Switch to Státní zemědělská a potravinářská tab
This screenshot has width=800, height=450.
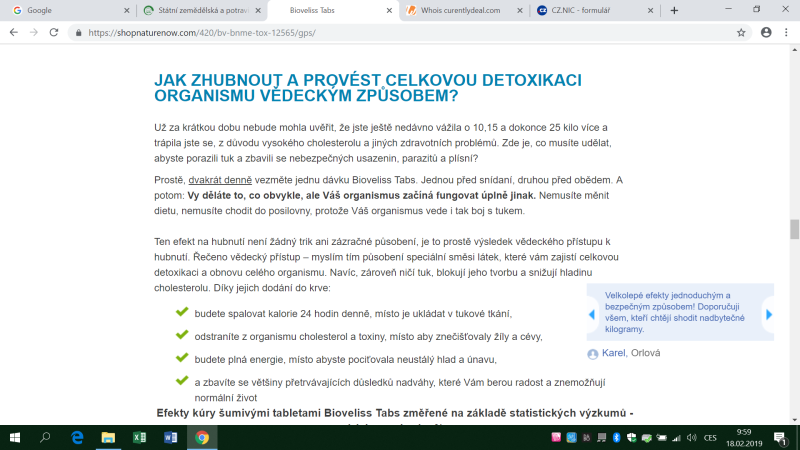point(203,10)
